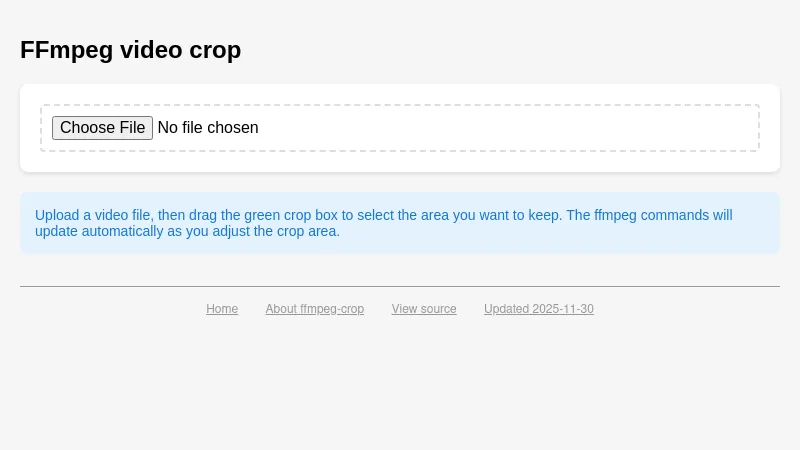The image size is (800, 450).
Task: Click the "FFmpeg video crop" page heading
Action: point(130,50)
